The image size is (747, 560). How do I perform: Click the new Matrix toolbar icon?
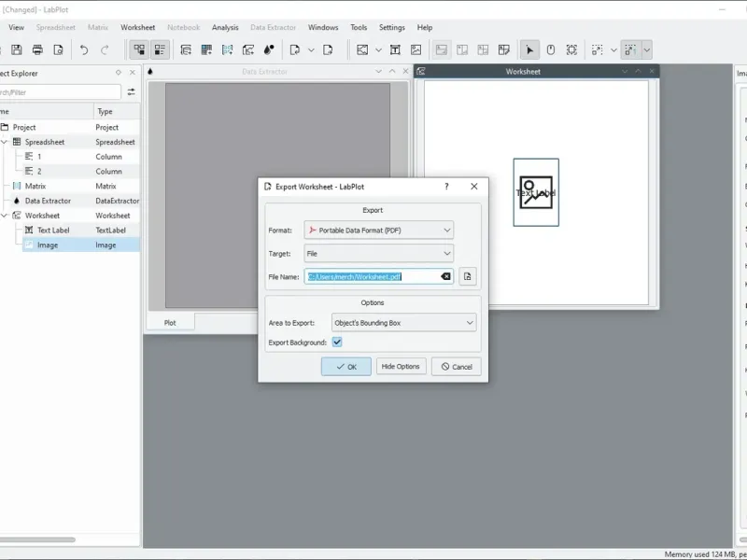click(x=227, y=50)
